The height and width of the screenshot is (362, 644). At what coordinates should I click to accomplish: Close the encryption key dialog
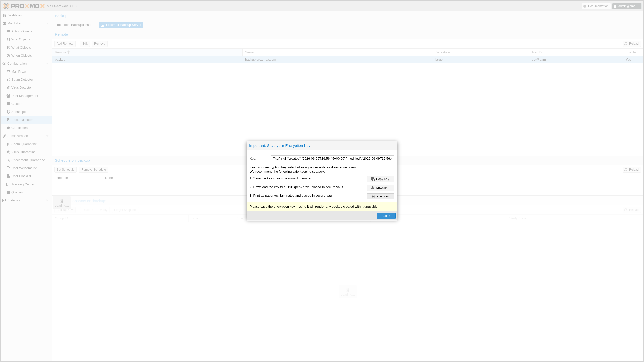point(386,216)
